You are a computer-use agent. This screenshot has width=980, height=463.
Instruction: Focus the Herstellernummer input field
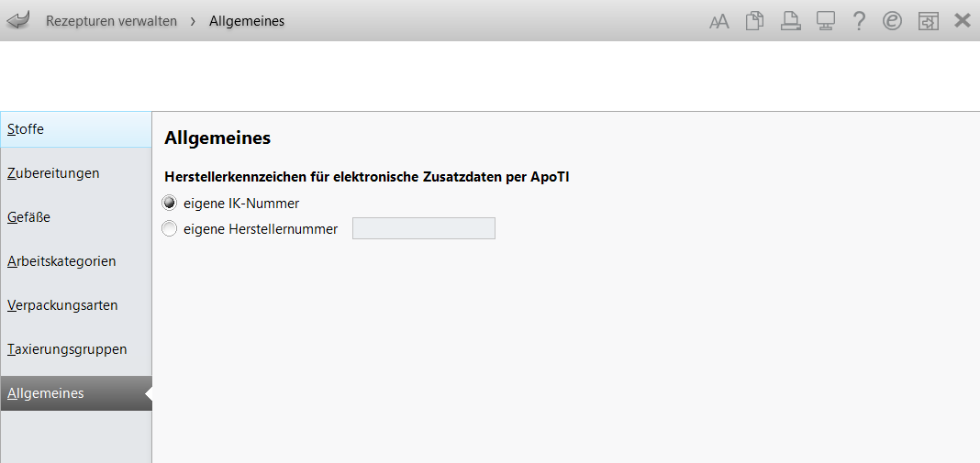[x=424, y=228]
